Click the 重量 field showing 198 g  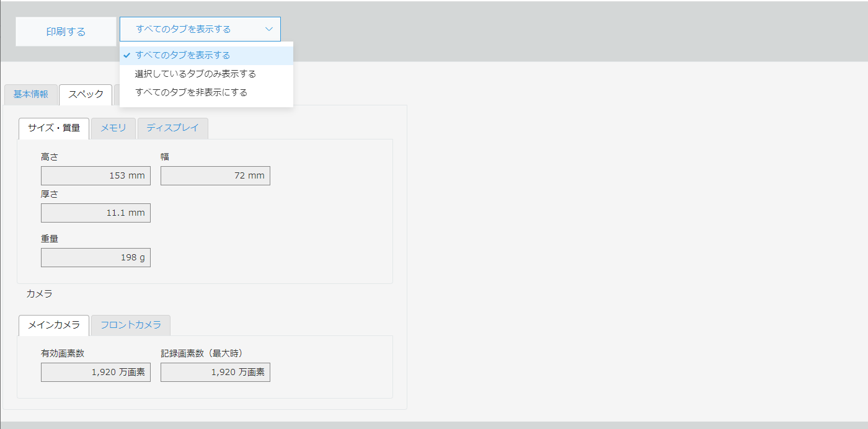click(95, 257)
